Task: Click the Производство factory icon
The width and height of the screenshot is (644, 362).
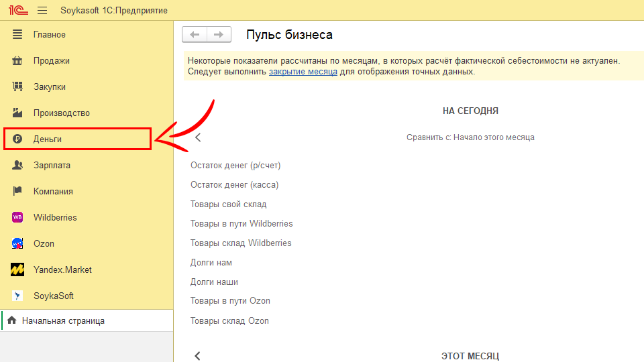Action: click(x=18, y=113)
